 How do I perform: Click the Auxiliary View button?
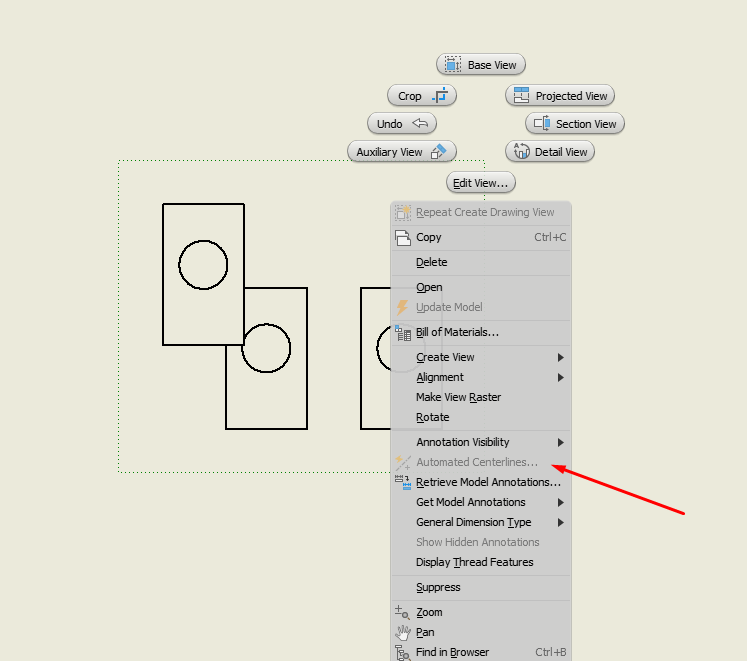[402, 152]
